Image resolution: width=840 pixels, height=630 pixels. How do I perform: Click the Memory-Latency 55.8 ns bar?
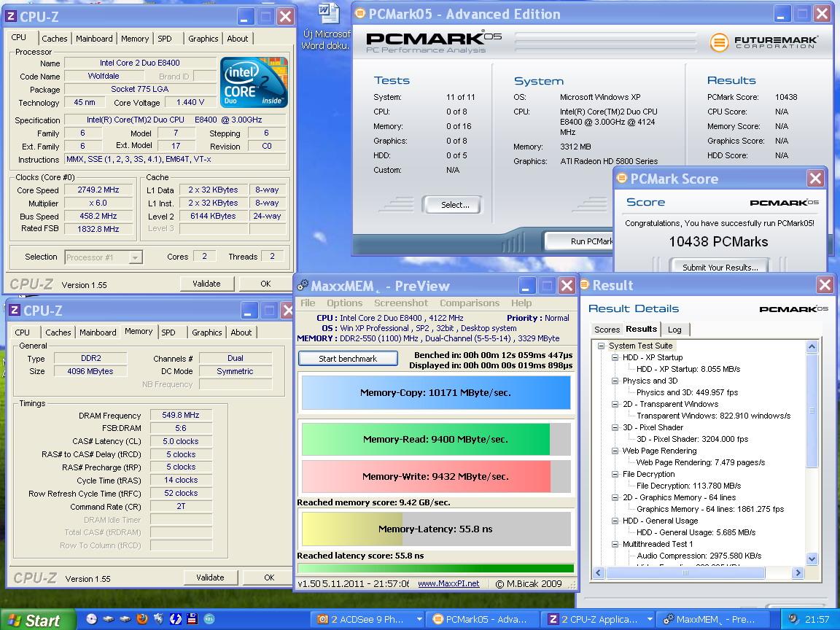point(435,529)
